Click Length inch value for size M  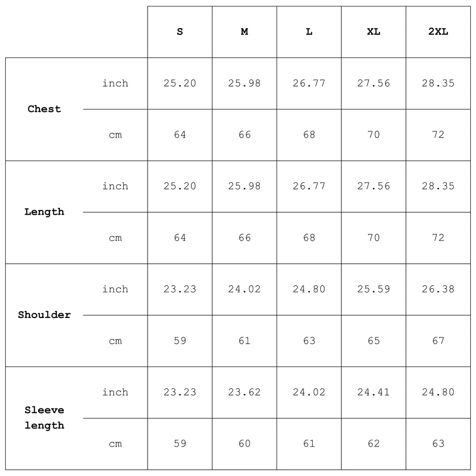coord(244,186)
